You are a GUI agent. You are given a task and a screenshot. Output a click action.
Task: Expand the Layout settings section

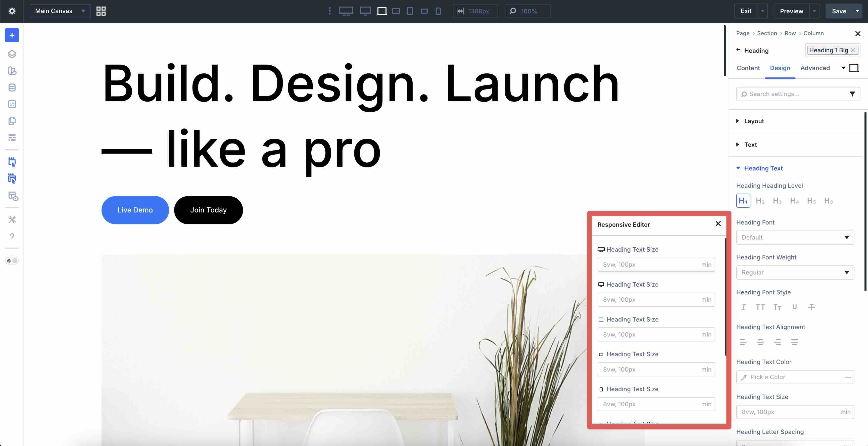pyautogui.click(x=754, y=121)
